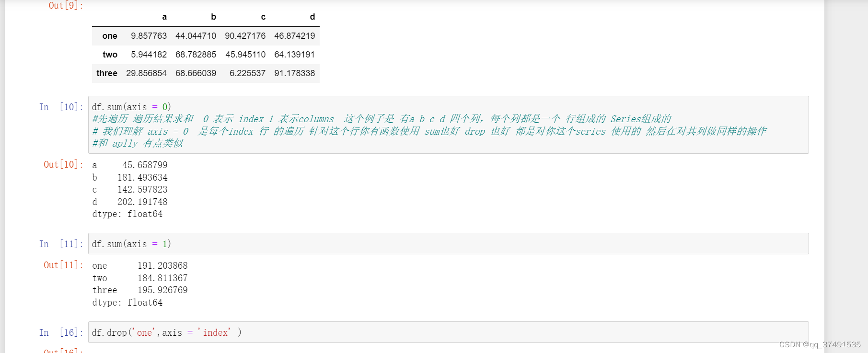Click the comment line #和 aplly 有点类似

click(138, 143)
